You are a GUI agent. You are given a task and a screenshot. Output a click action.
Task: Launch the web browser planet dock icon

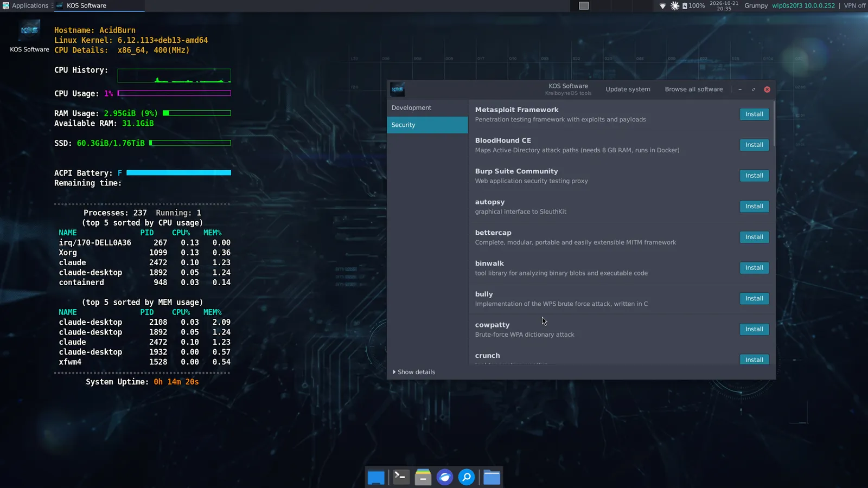click(445, 477)
